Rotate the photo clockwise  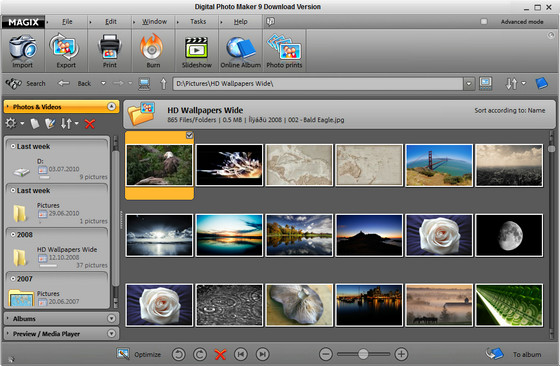pos(200,354)
